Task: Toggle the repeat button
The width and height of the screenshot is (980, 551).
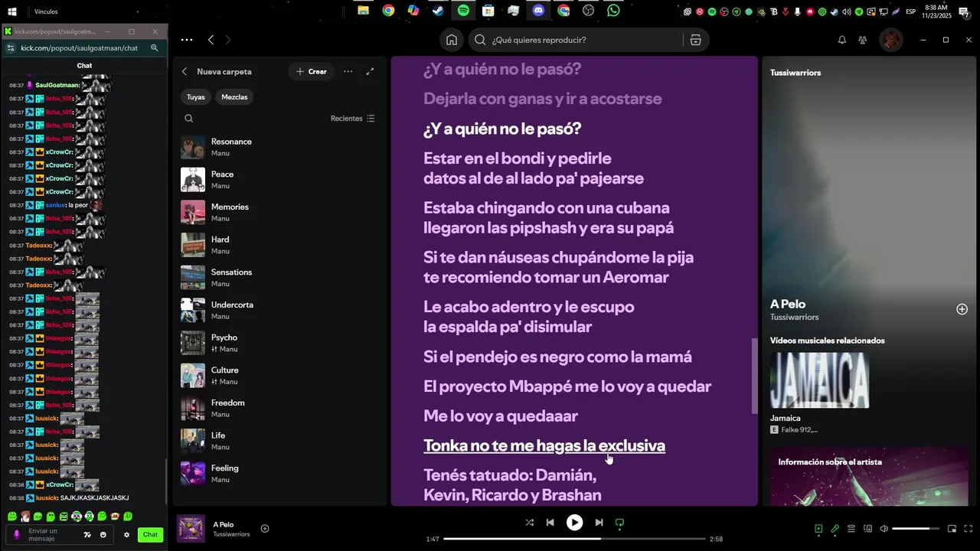Action: (x=619, y=523)
